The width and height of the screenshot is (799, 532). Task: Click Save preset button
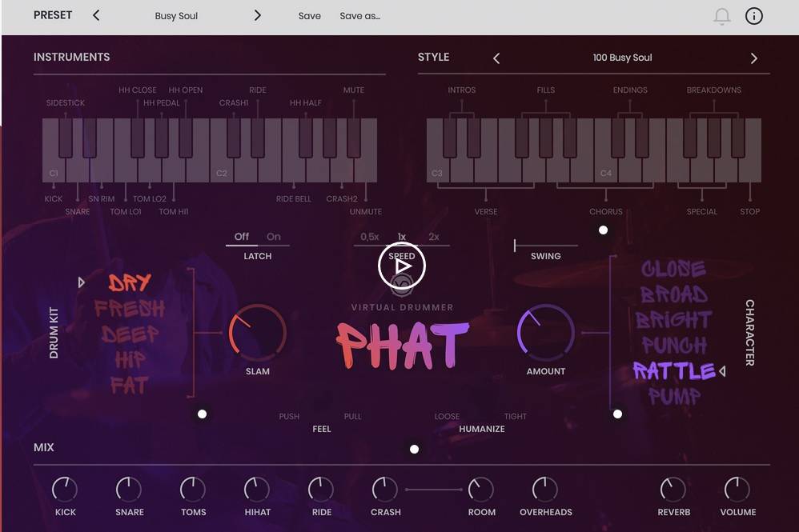tap(309, 16)
